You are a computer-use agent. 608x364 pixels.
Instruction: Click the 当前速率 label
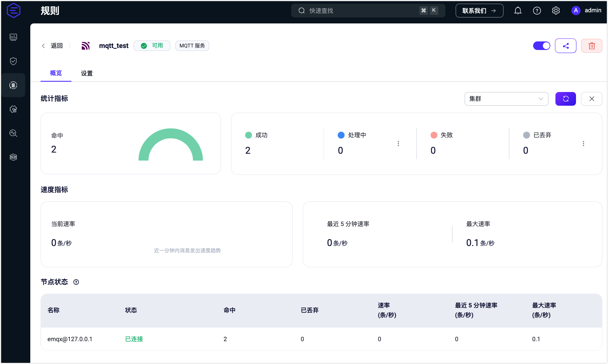(x=63, y=224)
